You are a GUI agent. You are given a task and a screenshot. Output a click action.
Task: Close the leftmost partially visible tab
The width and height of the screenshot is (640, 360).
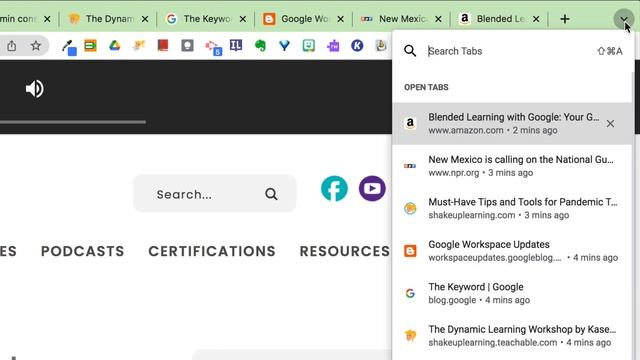(47, 19)
